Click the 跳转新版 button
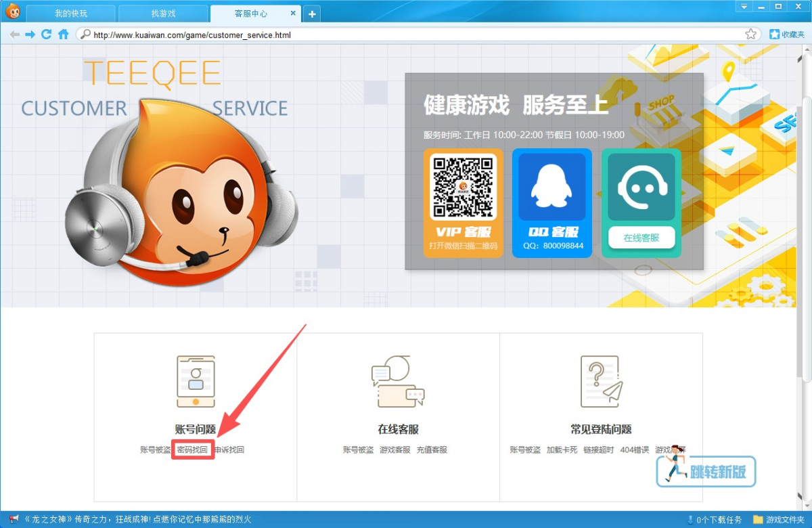This screenshot has height=528, width=812. click(706, 471)
